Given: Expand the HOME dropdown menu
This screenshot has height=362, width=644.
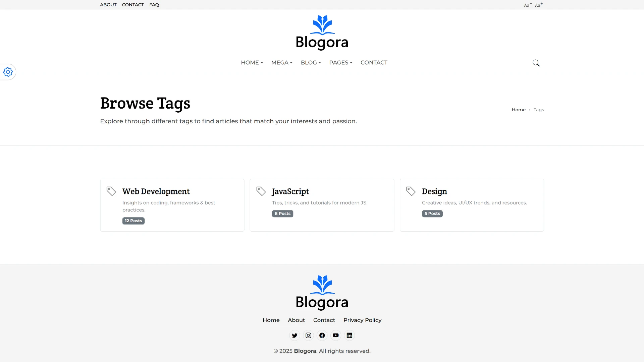Looking at the screenshot, I should [252, 63].
